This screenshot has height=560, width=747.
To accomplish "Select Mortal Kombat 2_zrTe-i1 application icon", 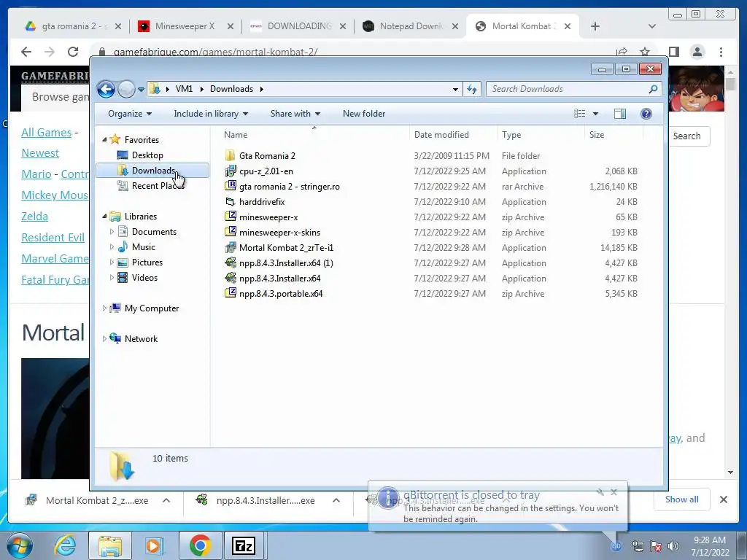I will (230, 248).
